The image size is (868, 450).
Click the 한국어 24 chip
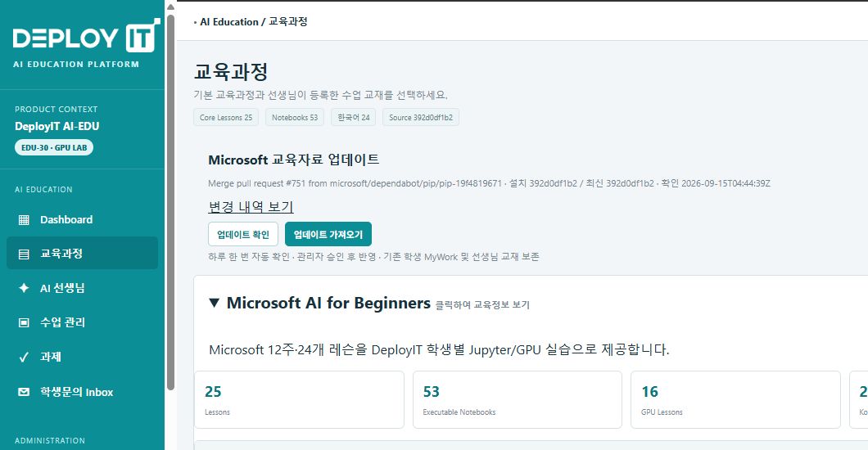(354, 117)
